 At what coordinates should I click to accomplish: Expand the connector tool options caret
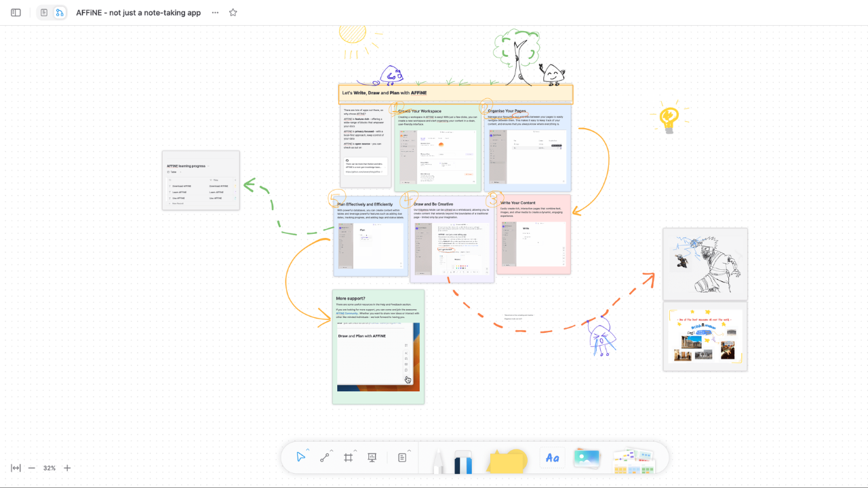pos(332,451)
